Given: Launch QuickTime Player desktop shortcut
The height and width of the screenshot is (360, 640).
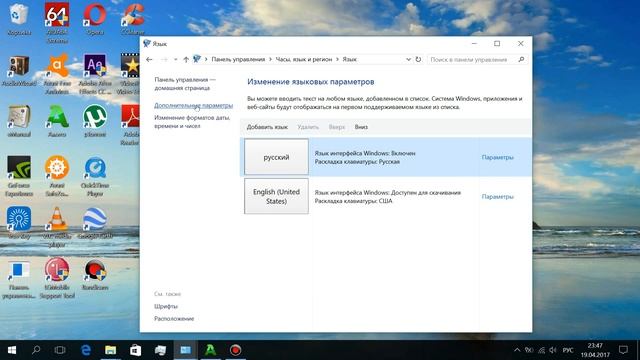Looking at the screenshot, I should [x=95, y=176].
